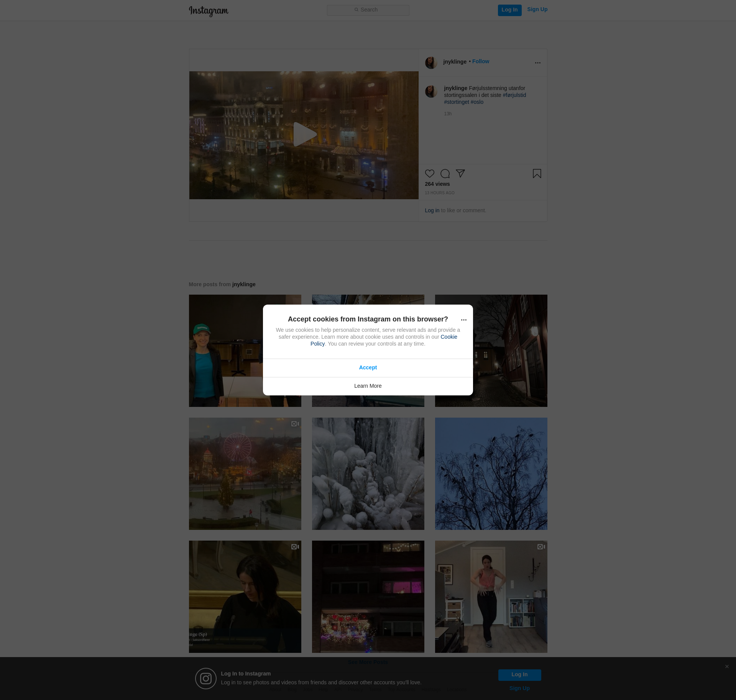The image size is (736, 700).
Task: Play the video post
Action: 304,134
